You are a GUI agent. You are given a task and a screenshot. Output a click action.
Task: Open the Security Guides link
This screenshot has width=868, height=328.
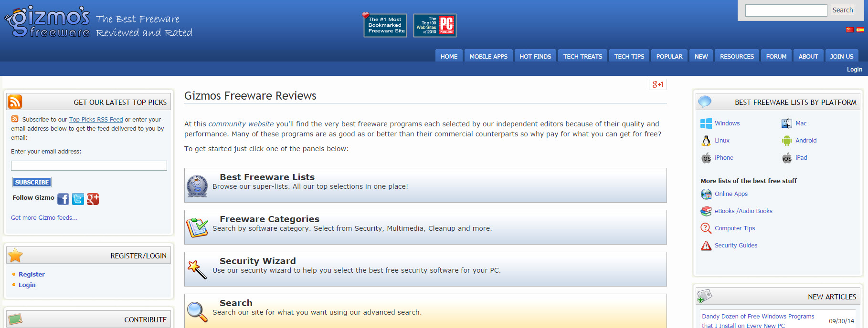pos(736,246)
